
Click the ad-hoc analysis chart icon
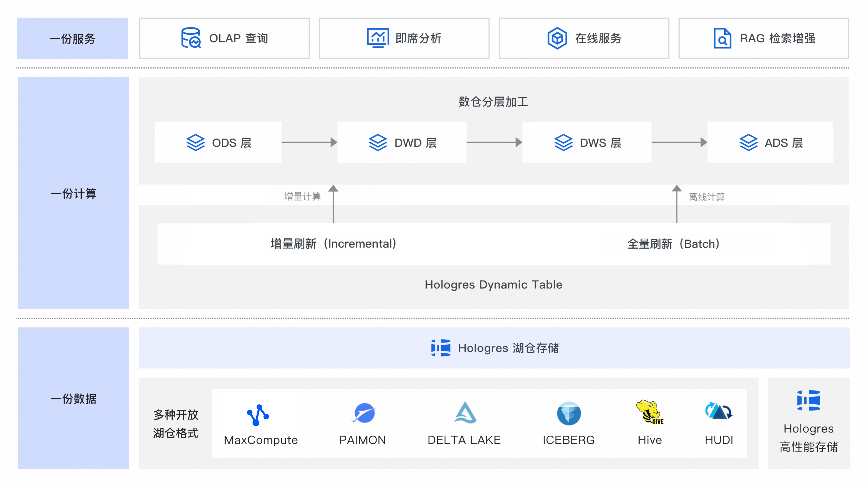pyautogui.click(x=378, y=38)
